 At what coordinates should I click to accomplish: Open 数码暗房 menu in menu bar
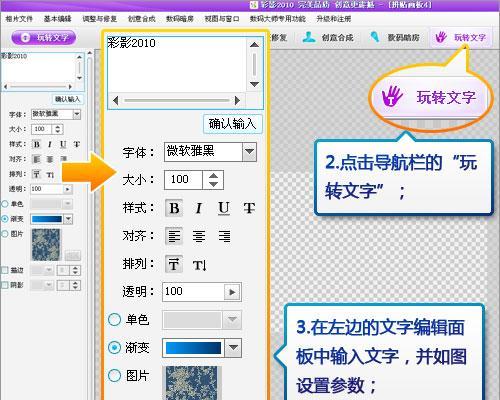[180, 19]
